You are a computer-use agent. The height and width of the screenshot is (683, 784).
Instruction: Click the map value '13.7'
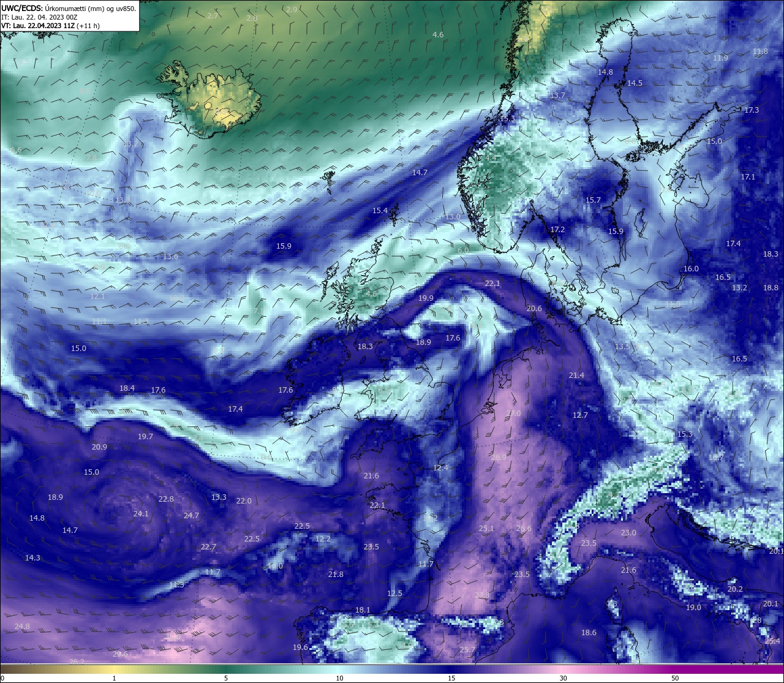click(557, 96)
